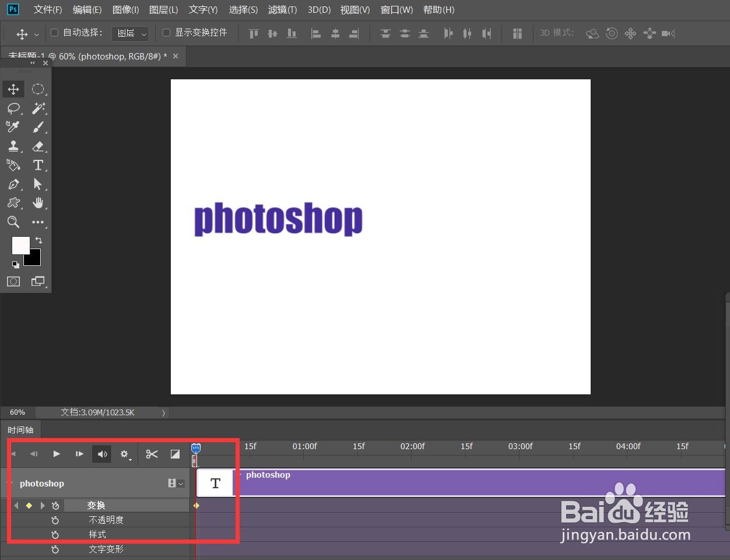This screenshot has width=730, height=560.
Task: Select the Hand tool
Action: [x=38, y=203]
